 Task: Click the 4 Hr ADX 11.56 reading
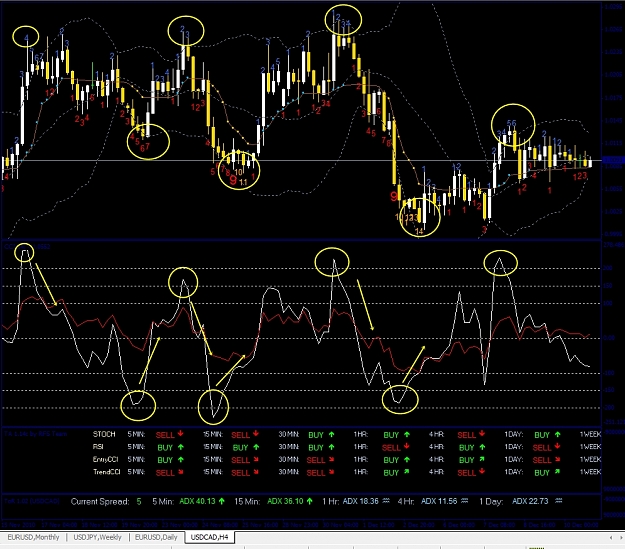tap(439, 501)
